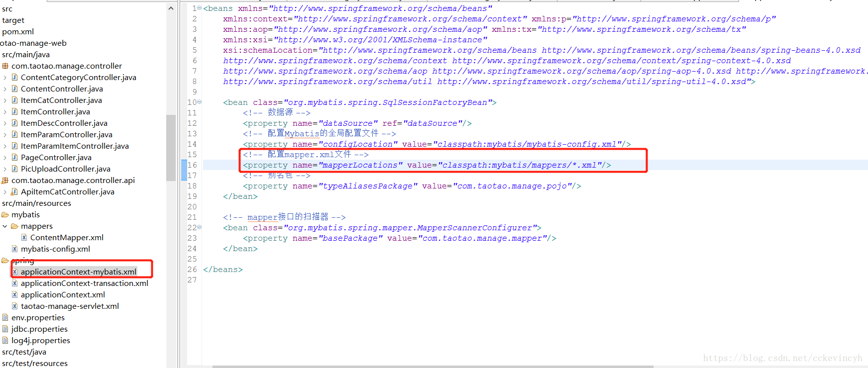
Task: Select the src/test/java source folder
Action: [x=24, y=352]
